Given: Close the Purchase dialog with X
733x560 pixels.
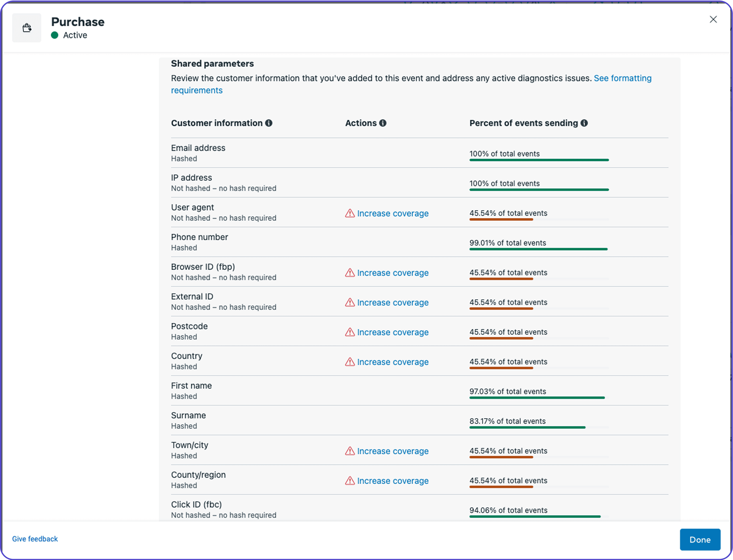Looking at the screenshot, I should [x=713, y=19].
